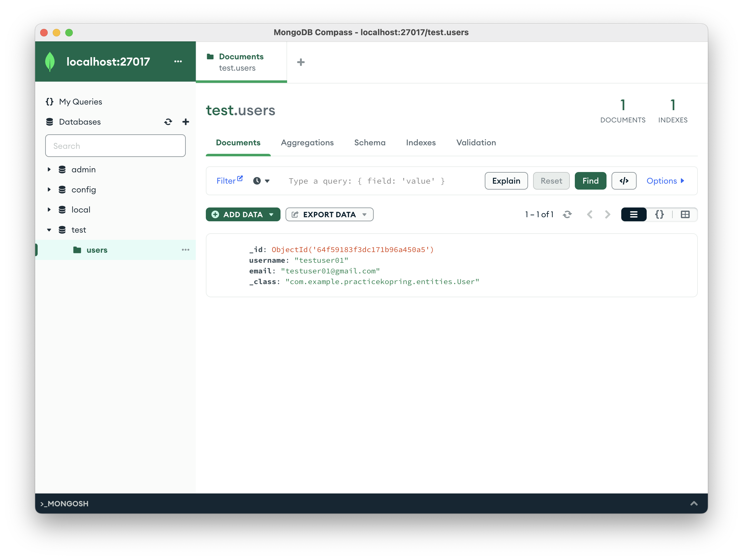Switch to list view
743x560 pixels.
[634, 214]
